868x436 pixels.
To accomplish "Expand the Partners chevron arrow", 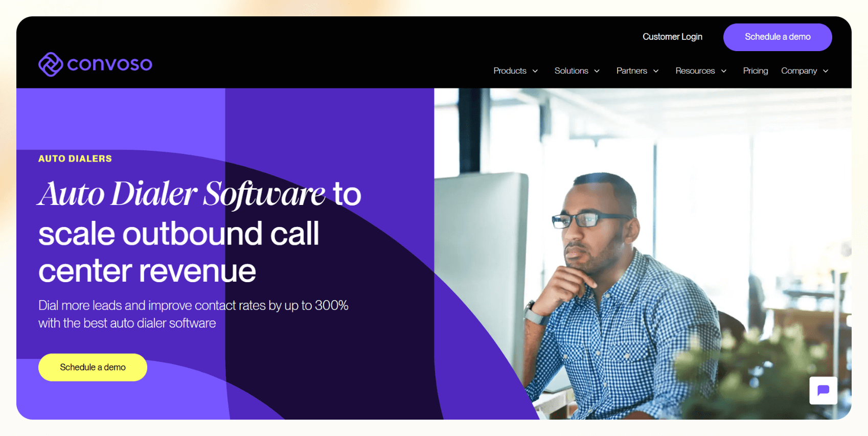I will [656, 71].
